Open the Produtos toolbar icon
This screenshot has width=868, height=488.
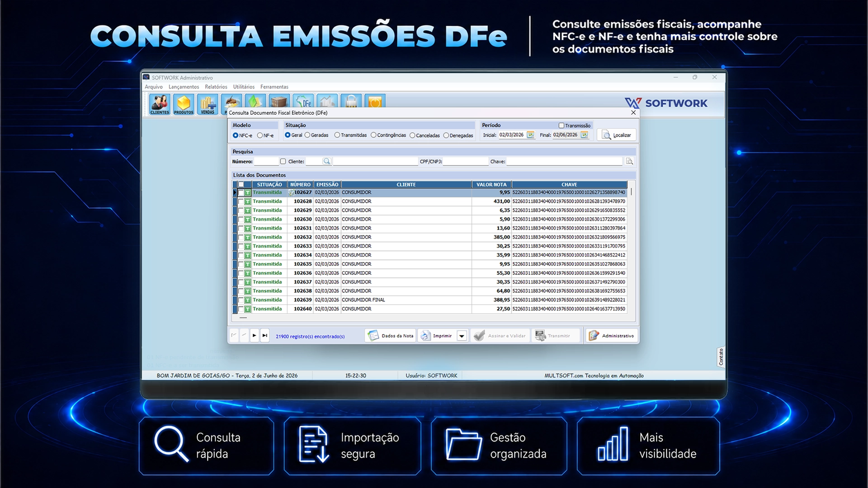coord(184,104)
